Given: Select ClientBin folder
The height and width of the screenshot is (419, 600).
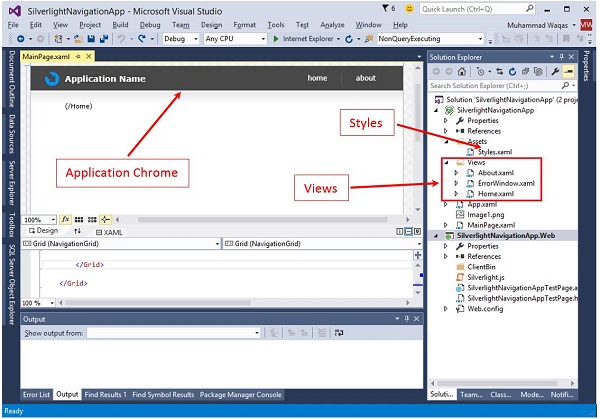Looking at the screenshot, I should pos(481,267).
